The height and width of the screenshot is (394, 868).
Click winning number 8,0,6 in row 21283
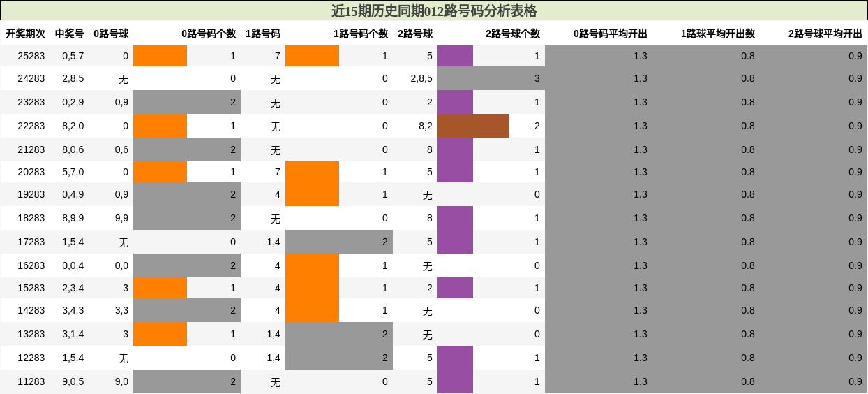73,149
